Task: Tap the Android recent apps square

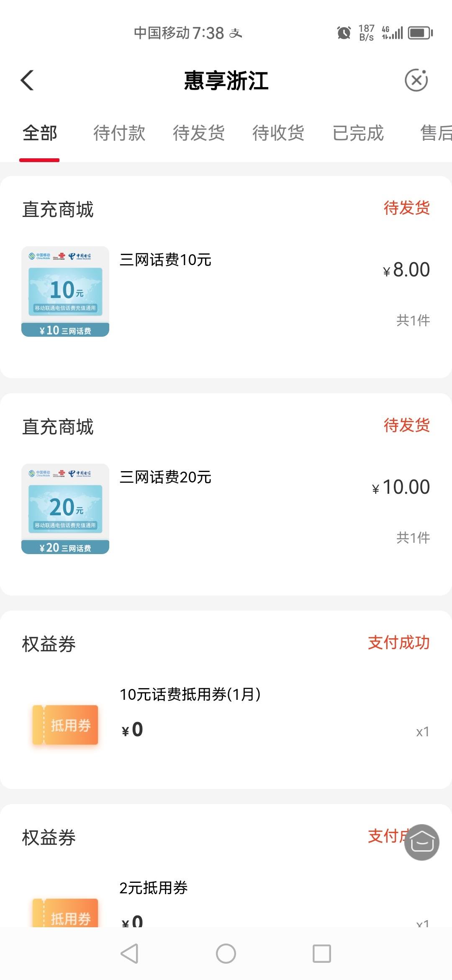Action: [x=322, y=954]
